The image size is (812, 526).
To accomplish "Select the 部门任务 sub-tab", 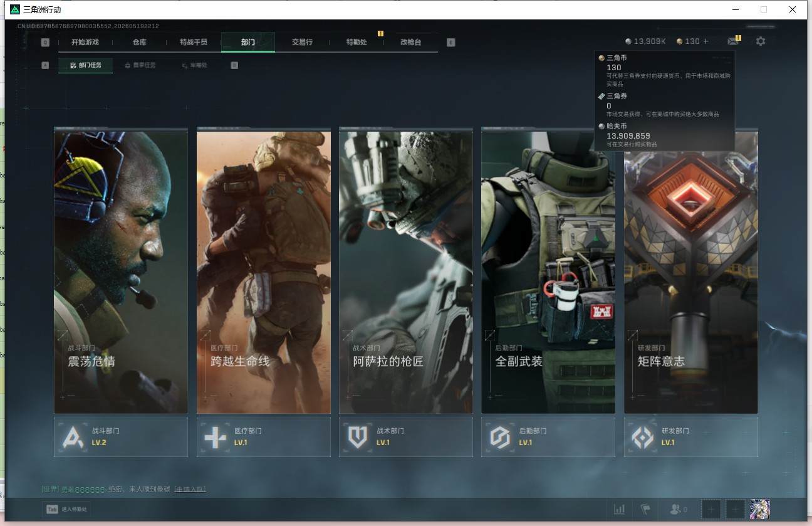I will coord(86,65).
